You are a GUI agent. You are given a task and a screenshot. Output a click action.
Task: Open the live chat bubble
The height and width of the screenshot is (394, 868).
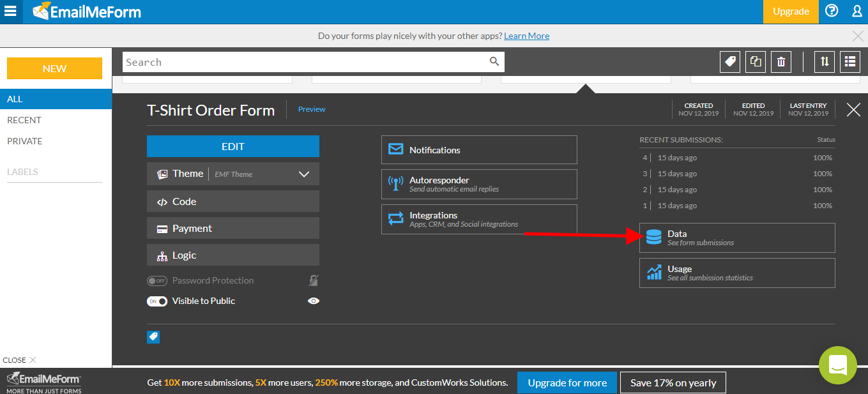tap(837, 365)
